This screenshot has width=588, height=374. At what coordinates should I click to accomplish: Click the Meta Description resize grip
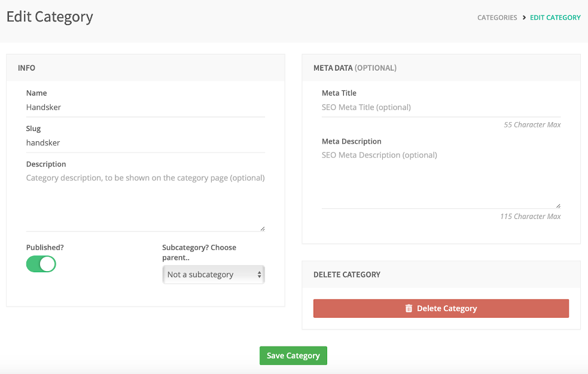558,206
